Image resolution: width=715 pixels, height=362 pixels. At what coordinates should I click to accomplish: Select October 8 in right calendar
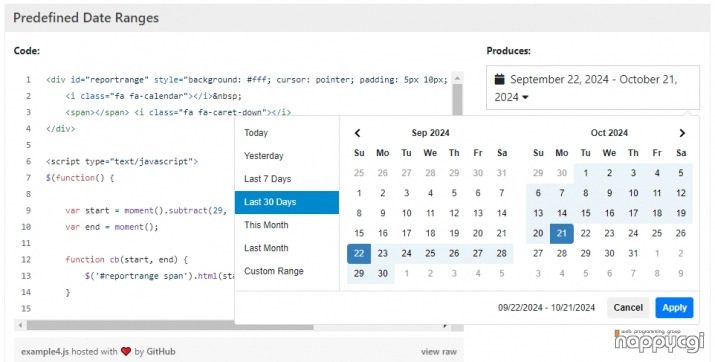click(585, 193)
